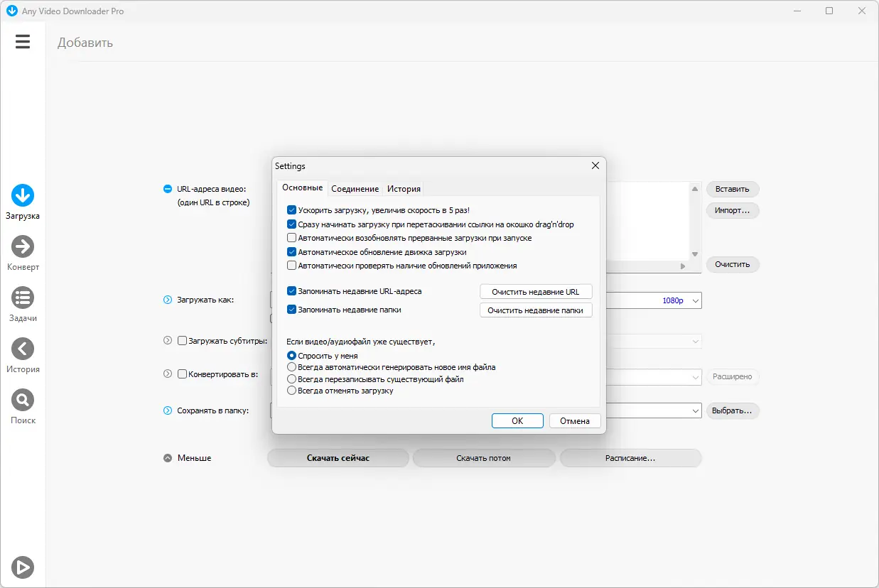Click the Выбрать... folder button
Image resolution: width=879 pixels, height=588 pixels.
[733, 410]
